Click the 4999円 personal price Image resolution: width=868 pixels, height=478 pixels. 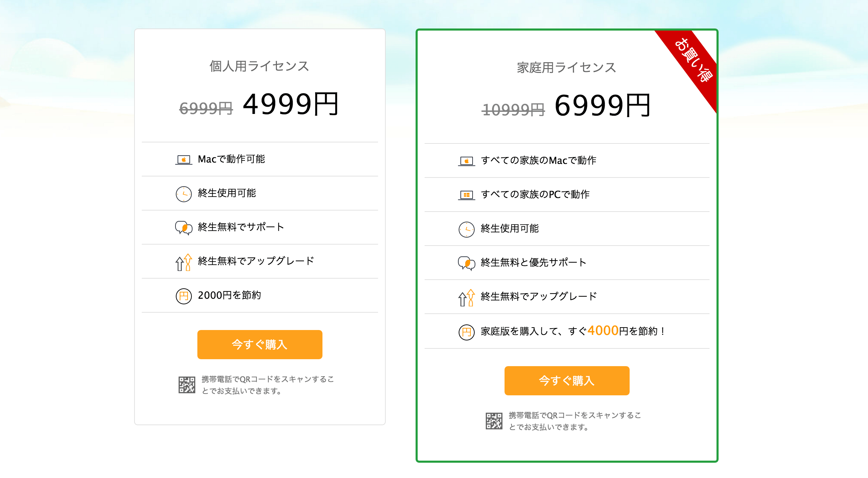[290, 104]
